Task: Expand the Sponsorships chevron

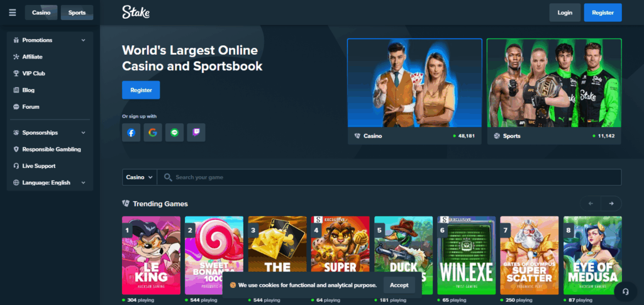Action: click(84, 133)
